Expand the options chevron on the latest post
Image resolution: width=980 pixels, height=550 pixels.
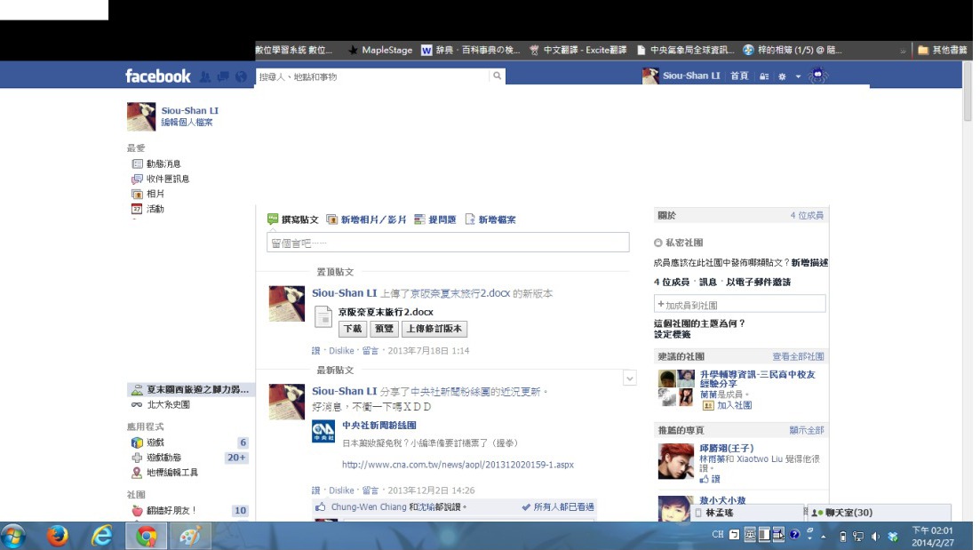[x=629, y=379]
